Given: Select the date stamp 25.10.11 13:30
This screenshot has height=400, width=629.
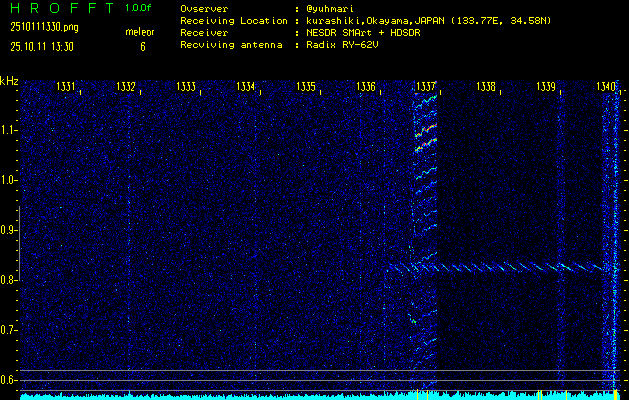Looking at the screenshot, I should 42,47.
